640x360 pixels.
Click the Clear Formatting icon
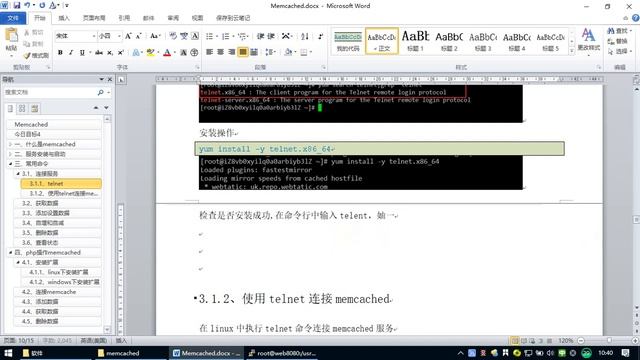pyautogui.click(x=173, y=36)
